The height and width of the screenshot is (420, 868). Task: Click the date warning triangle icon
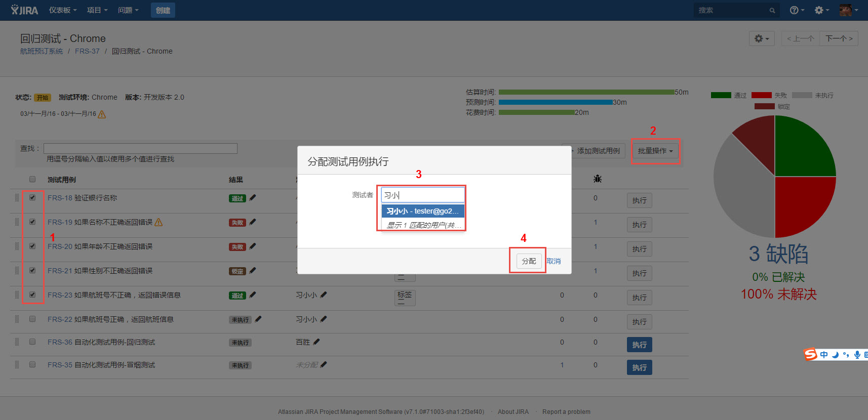coord(102,114)
